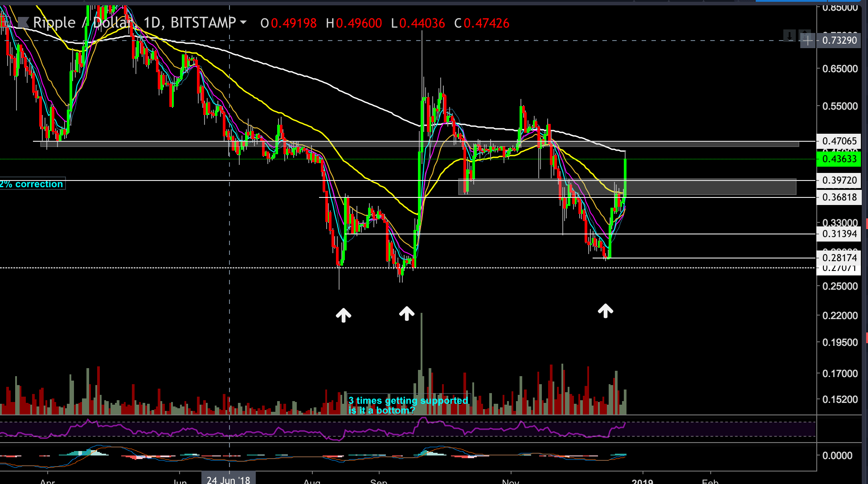Click the 0.36818 price line label
The image size is (868, 484).
[x=839, y=197]
